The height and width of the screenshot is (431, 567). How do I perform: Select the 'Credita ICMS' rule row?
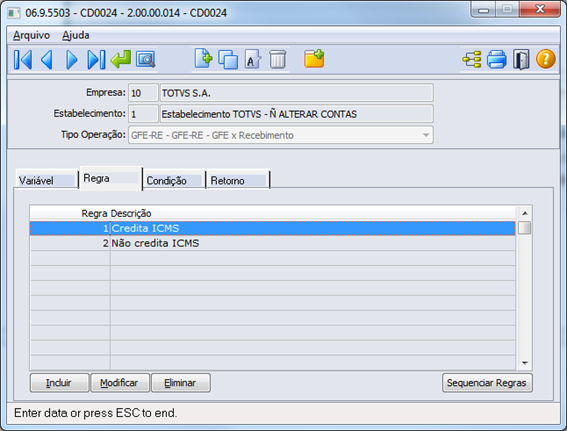[x=273, y=229]
